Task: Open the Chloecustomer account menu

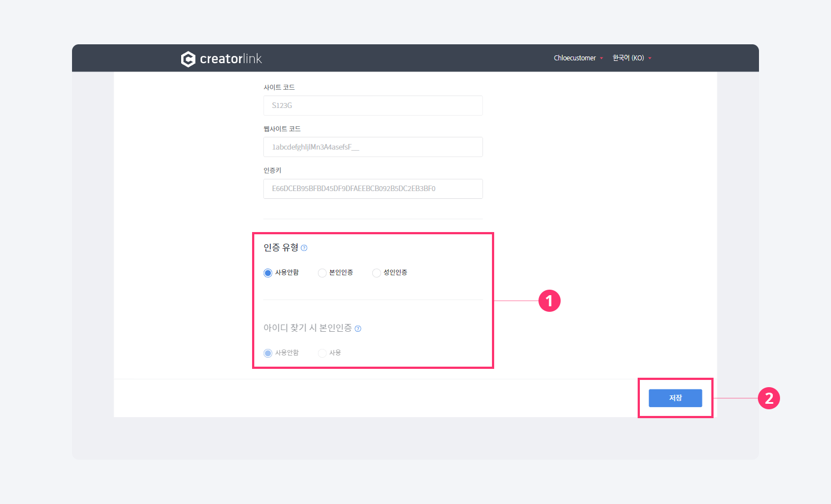Action: click(x=574, y=58)
